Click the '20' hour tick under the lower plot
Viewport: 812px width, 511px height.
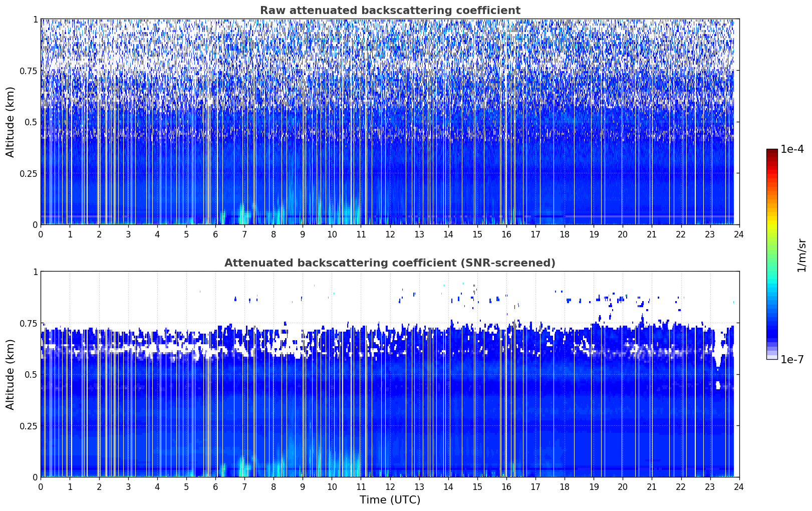pyautogui.click(x=623, y=487)
